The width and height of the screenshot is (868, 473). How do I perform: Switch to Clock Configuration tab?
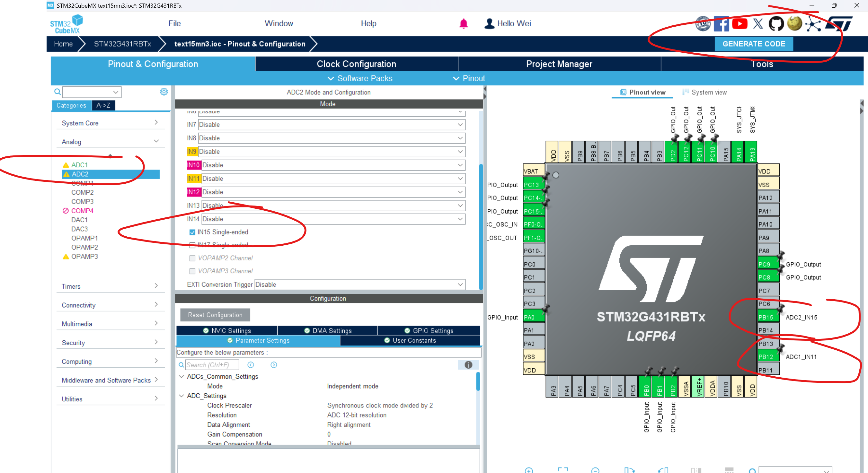point(356,64)
